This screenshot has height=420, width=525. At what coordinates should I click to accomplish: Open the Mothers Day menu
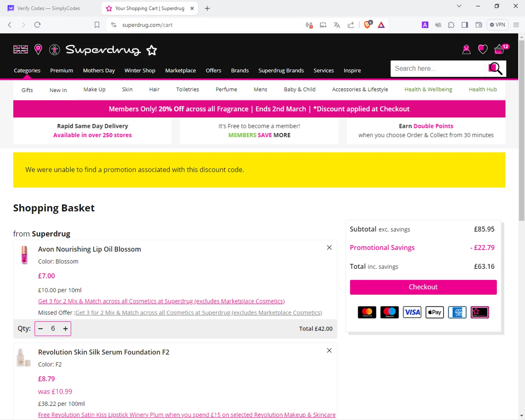99,70
